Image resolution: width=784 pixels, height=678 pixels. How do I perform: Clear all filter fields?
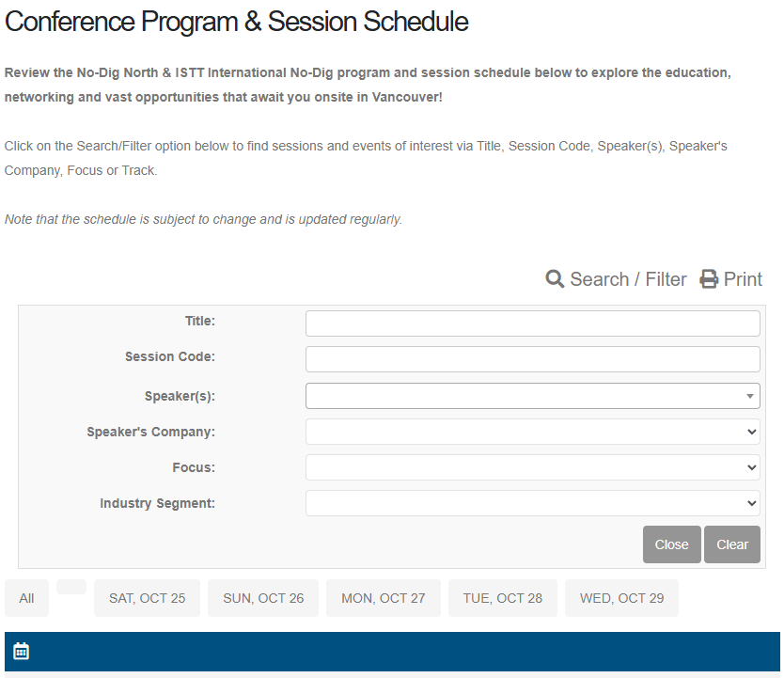tap(732, 544)
